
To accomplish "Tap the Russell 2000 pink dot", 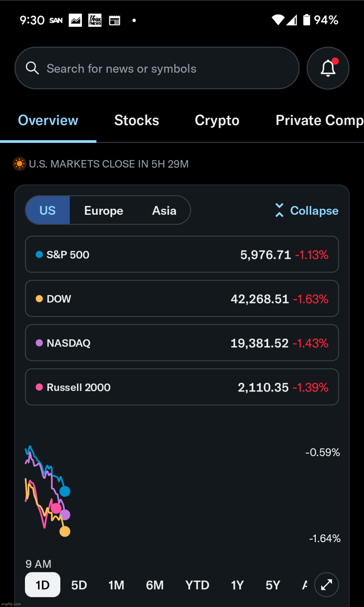I will point(39,387).
